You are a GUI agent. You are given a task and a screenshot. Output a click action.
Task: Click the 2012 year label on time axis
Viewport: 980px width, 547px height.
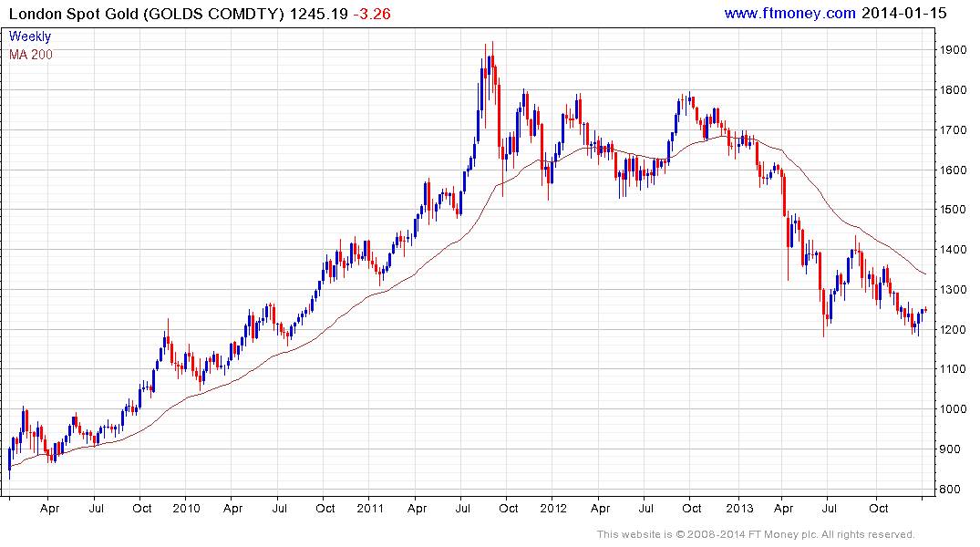pyautogui.click(x=553, y=508)
